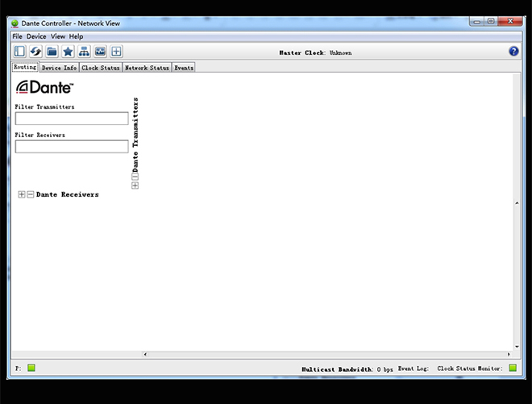Click the Reload Device Information icon
The height and width of the screenshot is (404, 532).
click(35, 52)
